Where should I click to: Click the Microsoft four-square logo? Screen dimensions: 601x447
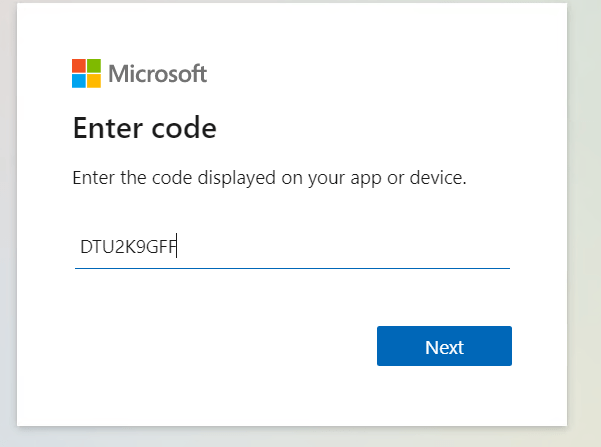pyautogui.click(x=86, y=73)
